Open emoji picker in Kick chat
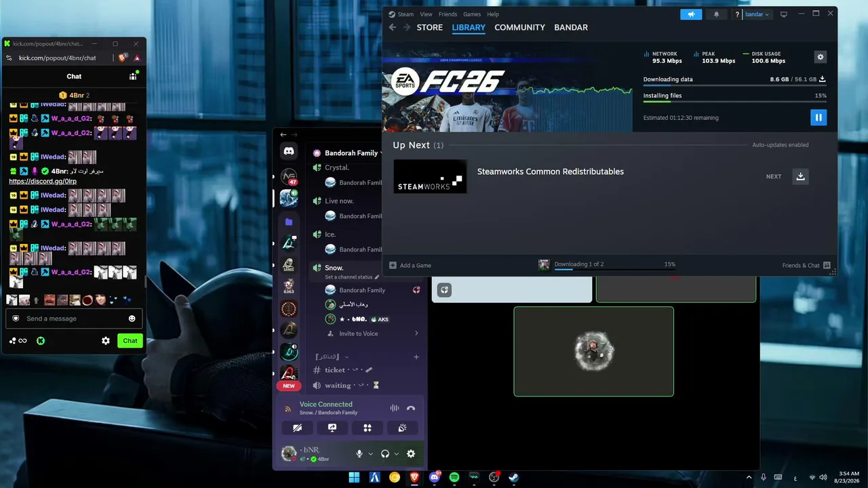 [132, 319]
